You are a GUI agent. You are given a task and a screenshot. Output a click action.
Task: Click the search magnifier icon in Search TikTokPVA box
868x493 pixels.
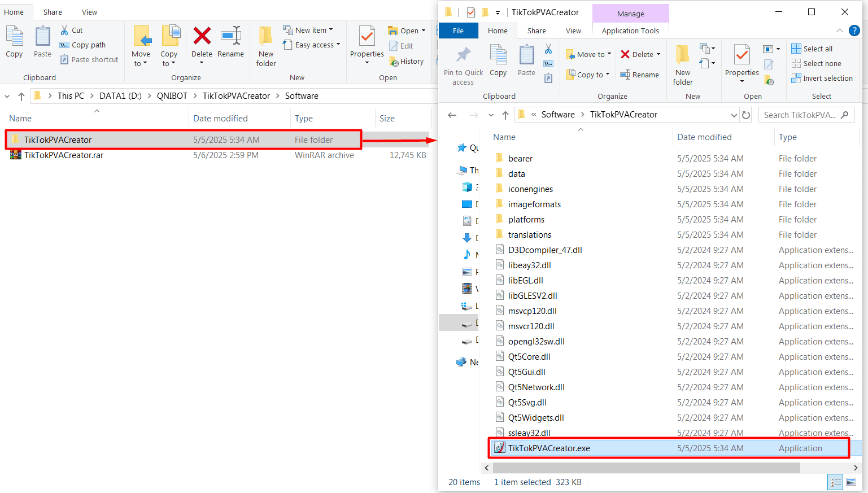coord(845,115)
